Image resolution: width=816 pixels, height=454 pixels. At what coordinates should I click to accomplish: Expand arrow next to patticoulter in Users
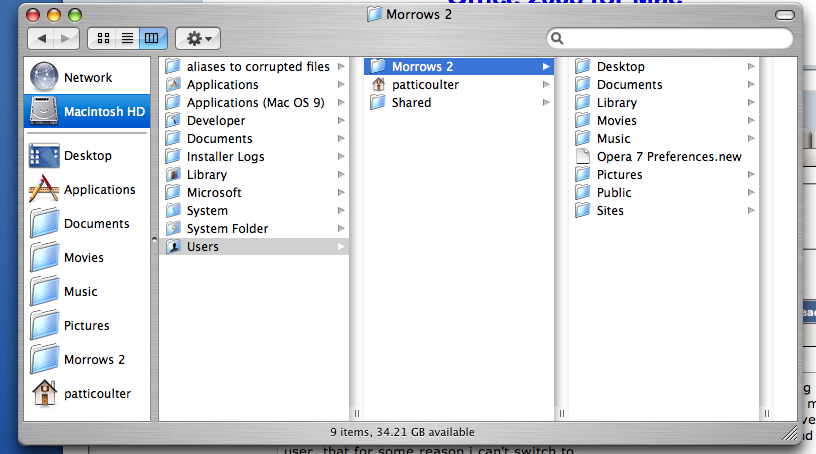pos(546,84)
